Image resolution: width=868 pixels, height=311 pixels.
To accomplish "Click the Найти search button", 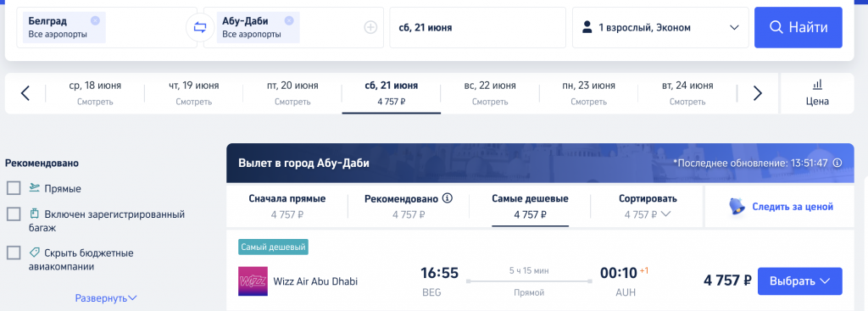I will (798, 27).
